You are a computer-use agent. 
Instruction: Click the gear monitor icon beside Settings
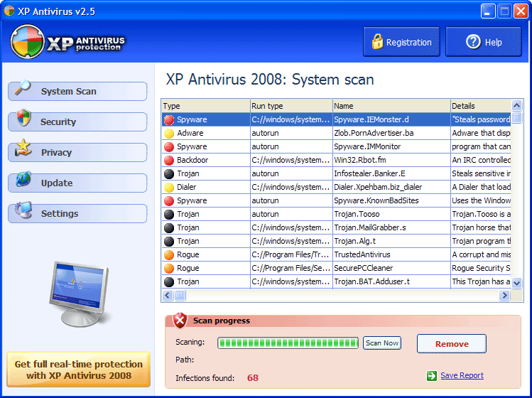click(23, 210)
